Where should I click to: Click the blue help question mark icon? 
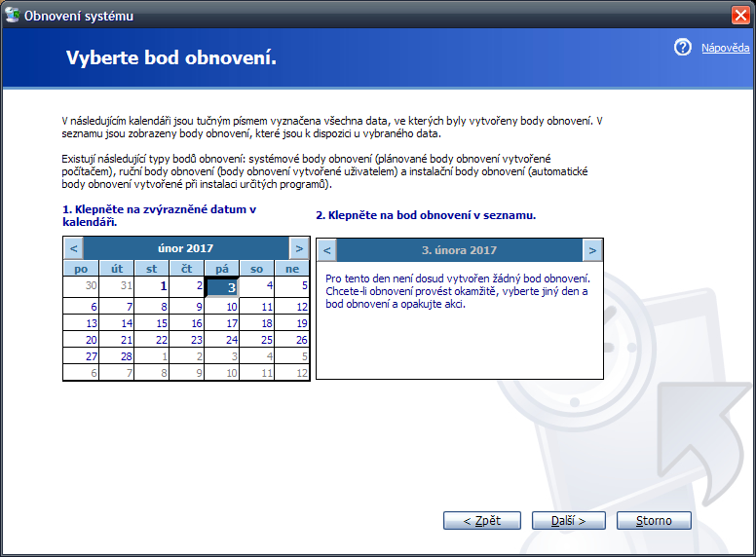[x=682, y=48]
